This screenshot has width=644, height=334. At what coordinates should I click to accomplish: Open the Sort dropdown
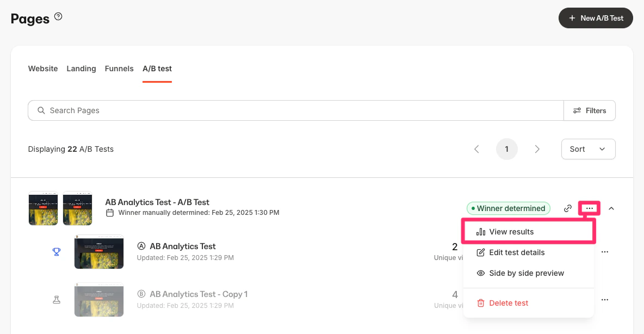point(588,149)
